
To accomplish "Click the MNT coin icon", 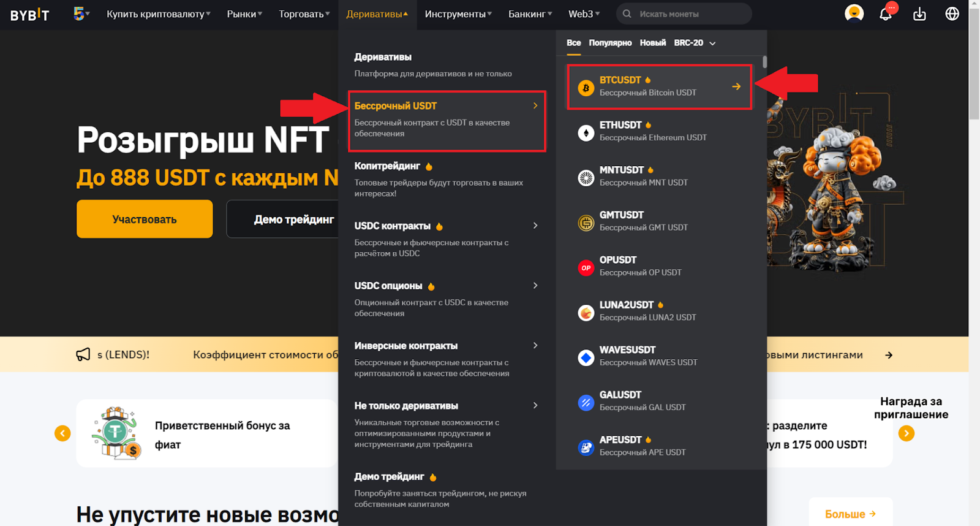I will coord(586,178).
